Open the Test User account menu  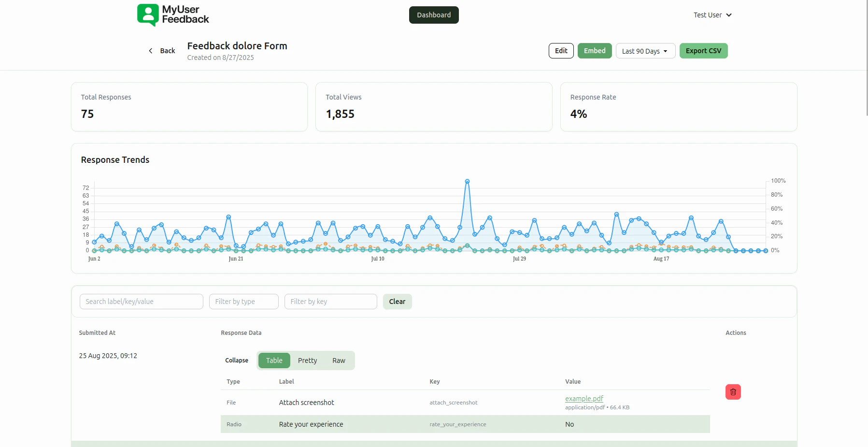tap(711, 15)
